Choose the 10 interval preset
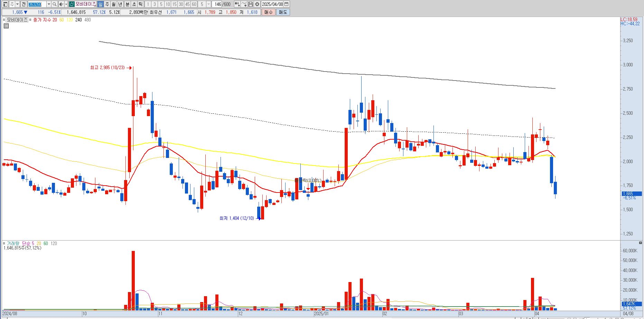The image size is (644, 319). pos(168,4)
